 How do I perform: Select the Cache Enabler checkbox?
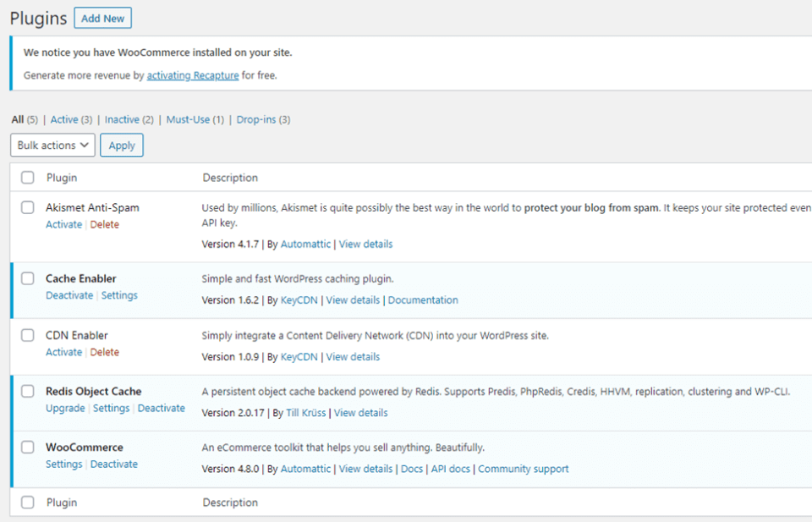coord(28,278)
